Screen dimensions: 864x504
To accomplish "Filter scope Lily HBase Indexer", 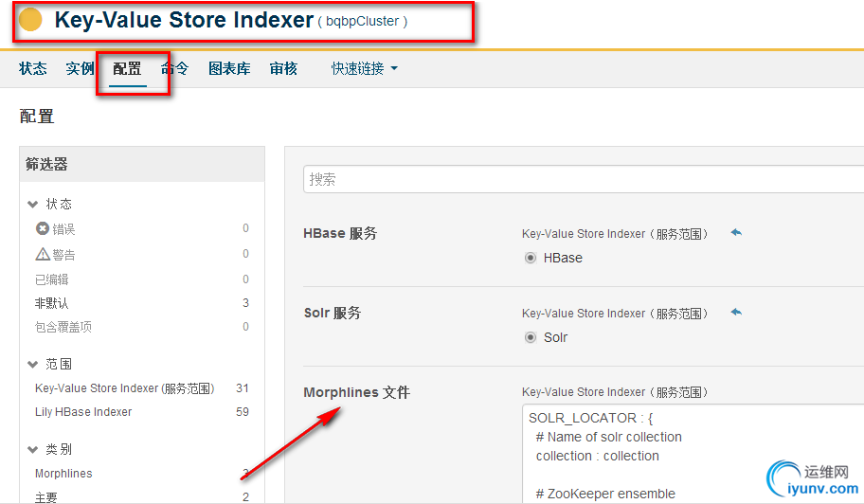I will (x=83, y=412).
